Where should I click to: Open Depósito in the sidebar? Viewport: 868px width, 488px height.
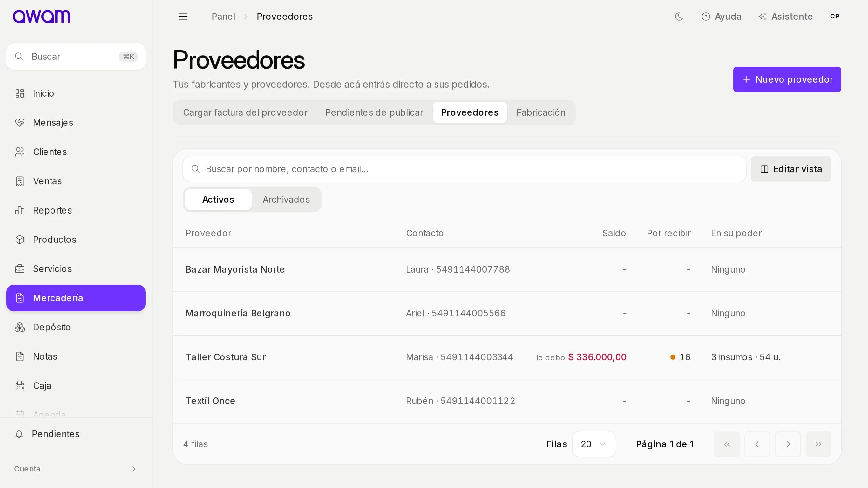tap(76, 327)
